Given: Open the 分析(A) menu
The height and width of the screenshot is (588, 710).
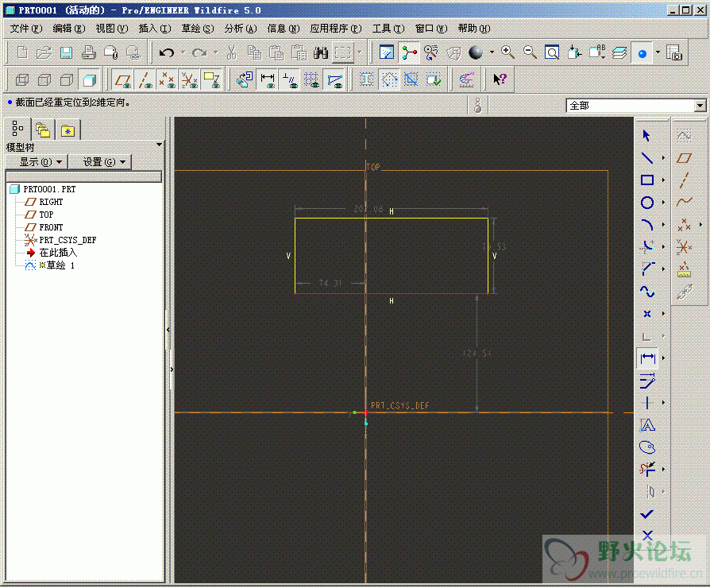Looking at the screenshot, I should coord(241,29).
